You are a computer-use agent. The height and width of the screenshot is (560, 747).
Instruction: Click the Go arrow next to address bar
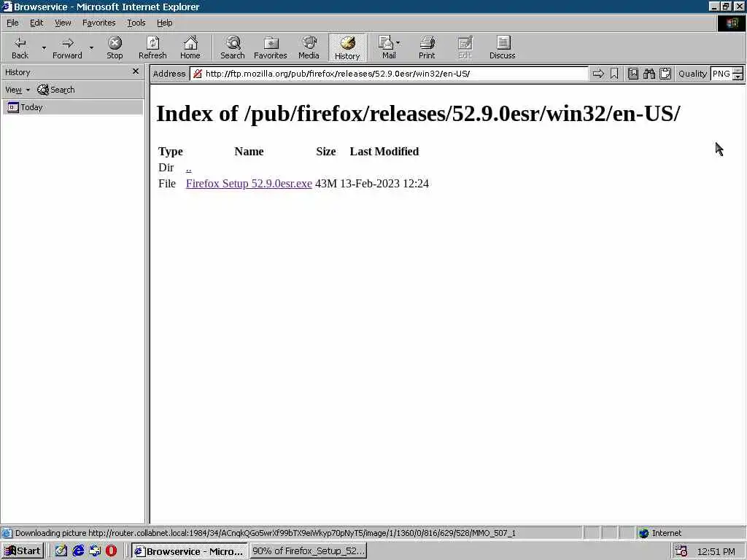click(x=598, y=74)
